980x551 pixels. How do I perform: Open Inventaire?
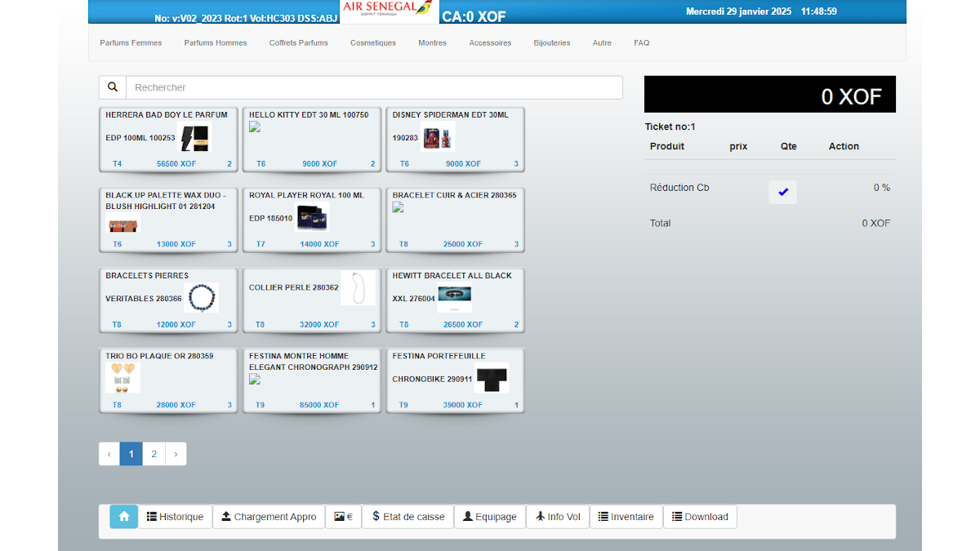coord(626,517)
